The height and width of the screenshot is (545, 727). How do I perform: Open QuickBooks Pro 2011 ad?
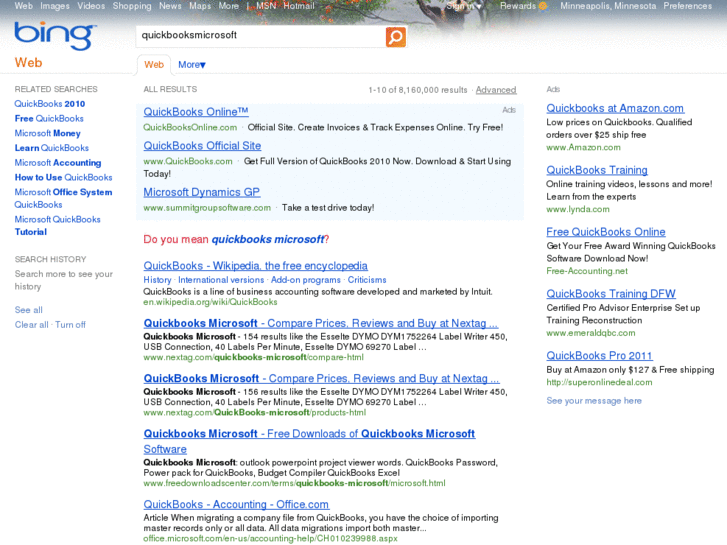(x=599, y=356)
